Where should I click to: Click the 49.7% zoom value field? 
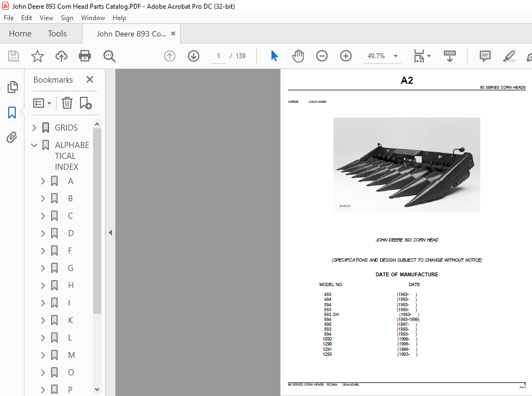376,56
